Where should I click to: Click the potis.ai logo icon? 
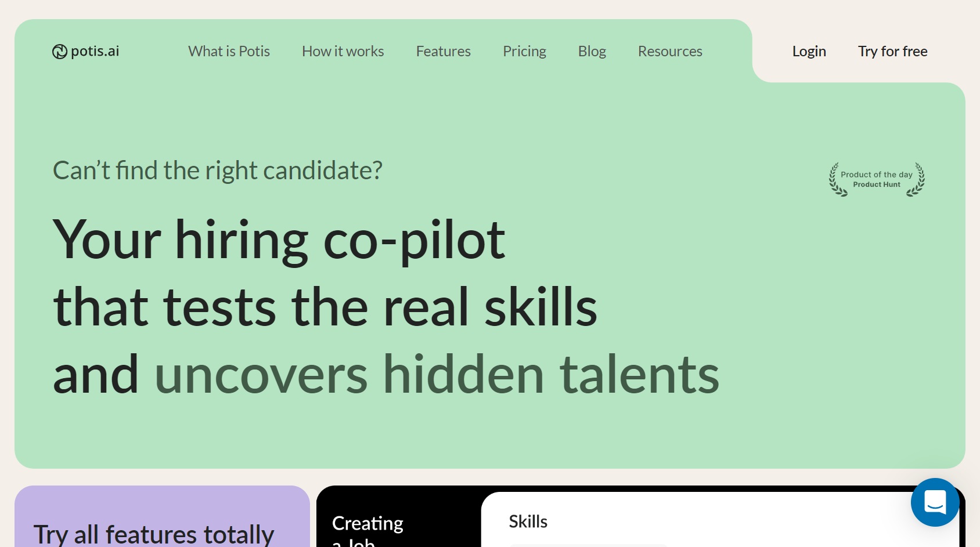coord(60,52)
